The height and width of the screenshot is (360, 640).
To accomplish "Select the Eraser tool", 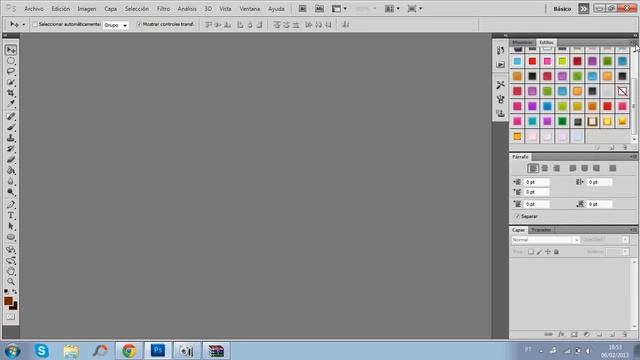I will 11,159.
